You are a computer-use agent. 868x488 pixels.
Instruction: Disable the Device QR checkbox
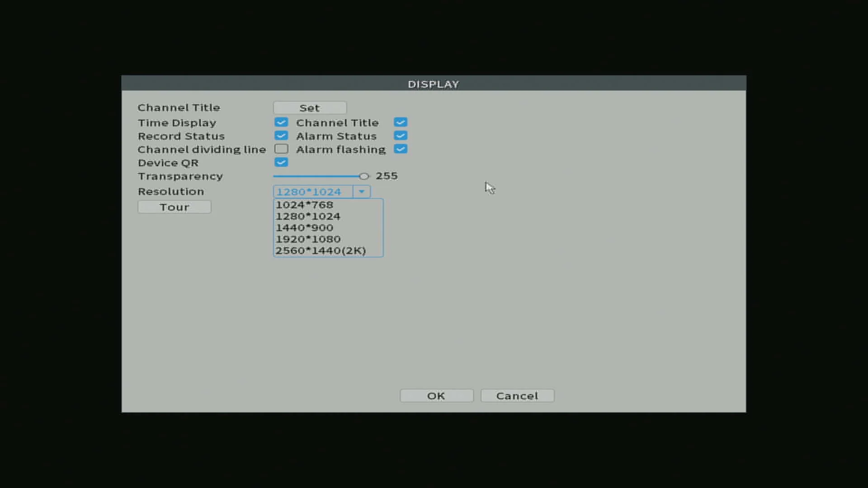pos(281,162)
